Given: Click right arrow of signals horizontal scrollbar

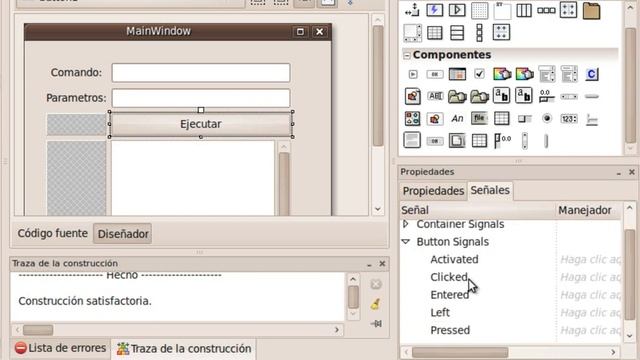Looking at the screenshot, I should 613,352.
